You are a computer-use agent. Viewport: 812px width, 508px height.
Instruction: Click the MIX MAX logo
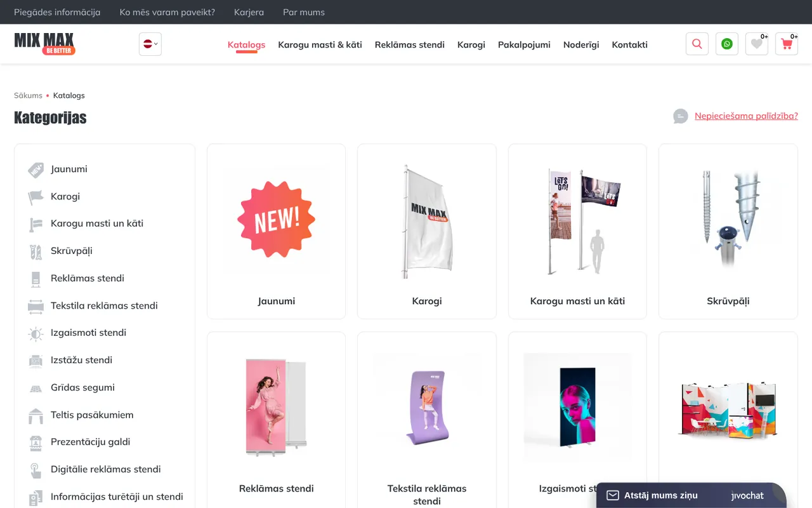click(44, 44)
